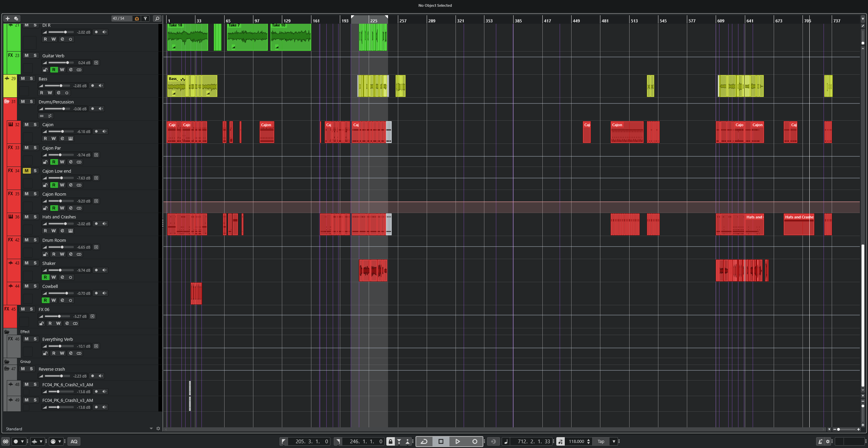Click the lock punch points icon
The width and height of the screenshot is (868, 448).
click(390, 441)
